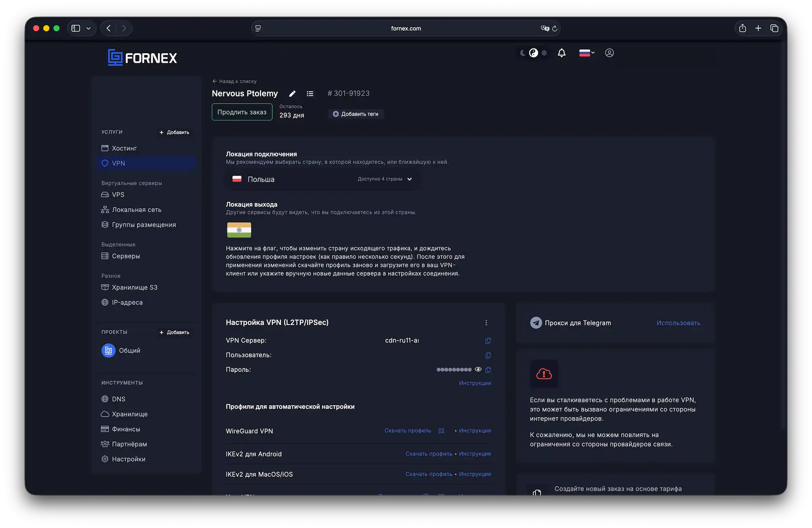Select Хостинг in the sidebar

pos(124,148)
